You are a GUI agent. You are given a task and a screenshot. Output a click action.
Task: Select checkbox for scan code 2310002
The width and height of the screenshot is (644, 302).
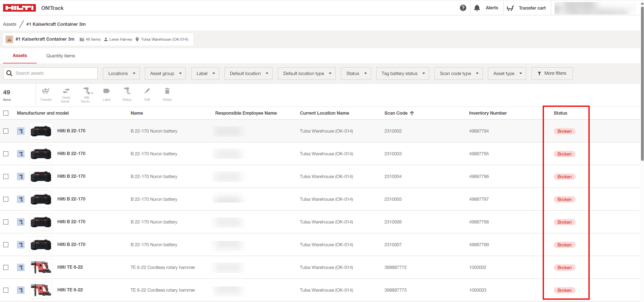point(6,131)
